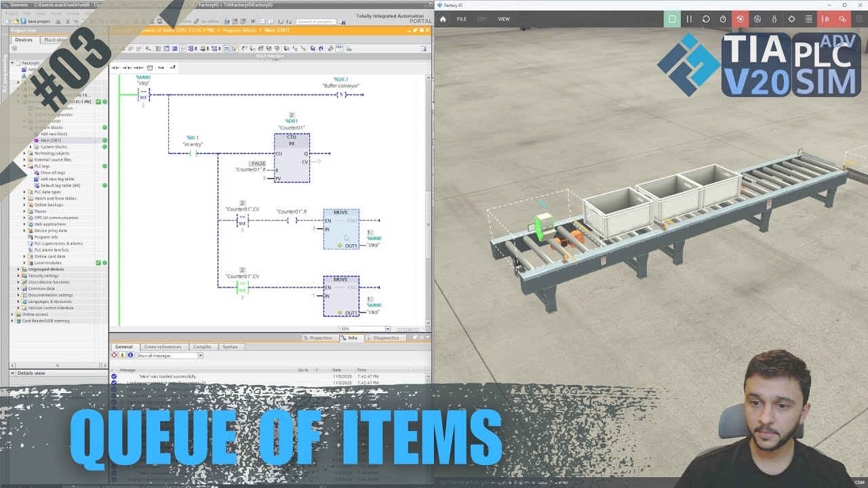Open a branch from favorites bar
This screenshot has width=868, height=488.
point(161,68)
